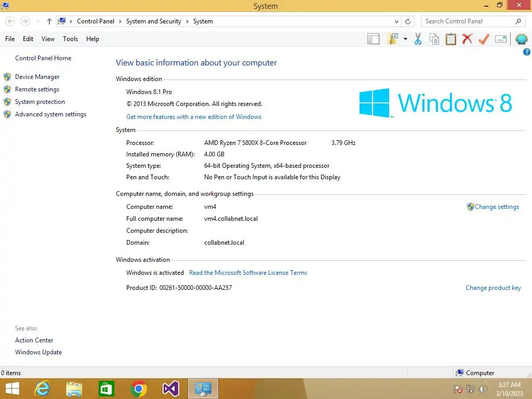Go to Control Panel Home

click(43, 58)
